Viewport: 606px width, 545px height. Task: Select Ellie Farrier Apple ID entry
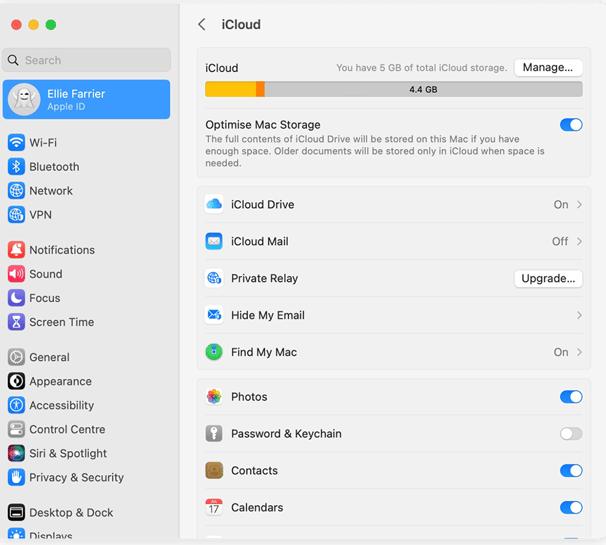(86, 99)
